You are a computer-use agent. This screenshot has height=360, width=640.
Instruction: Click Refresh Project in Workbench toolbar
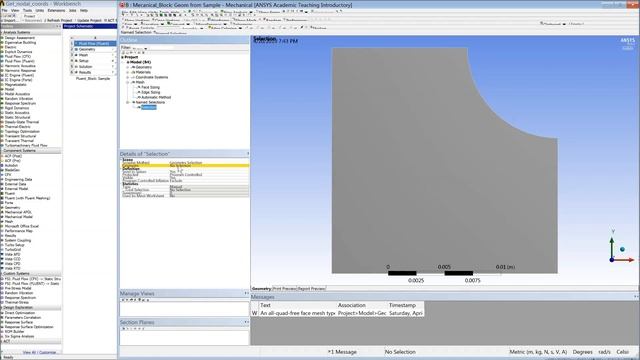pos(58,20)
